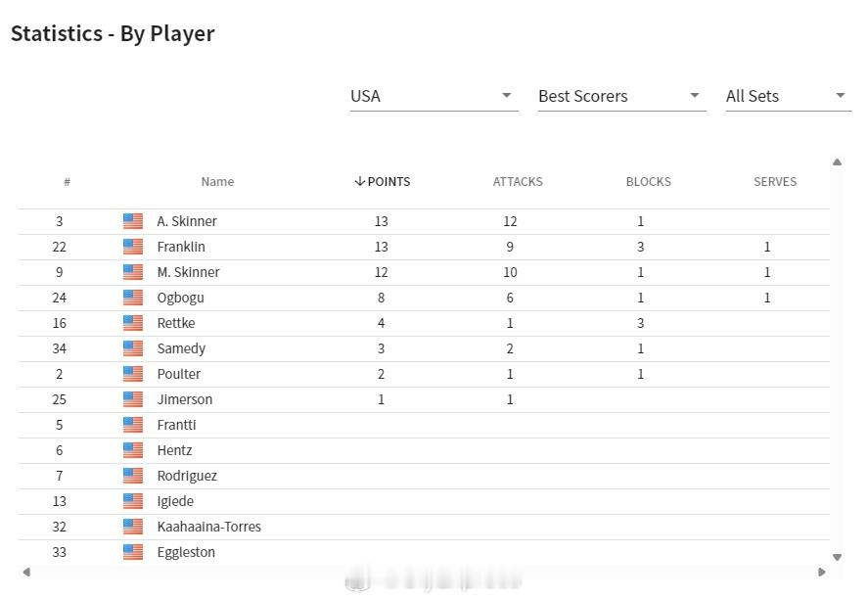Click the BLOCKS column header
The image size is (868, 600).
[x=648, y=181]
